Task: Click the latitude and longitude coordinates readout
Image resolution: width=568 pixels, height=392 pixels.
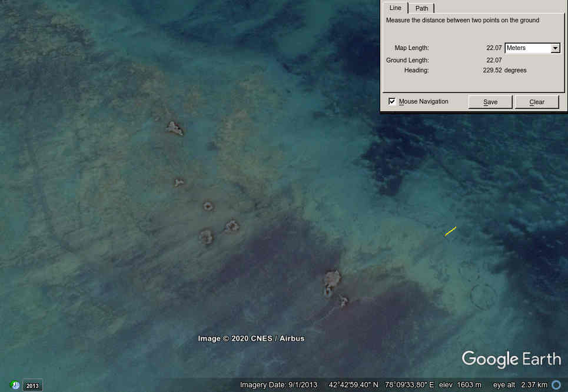Action: [x=381, y=385]
